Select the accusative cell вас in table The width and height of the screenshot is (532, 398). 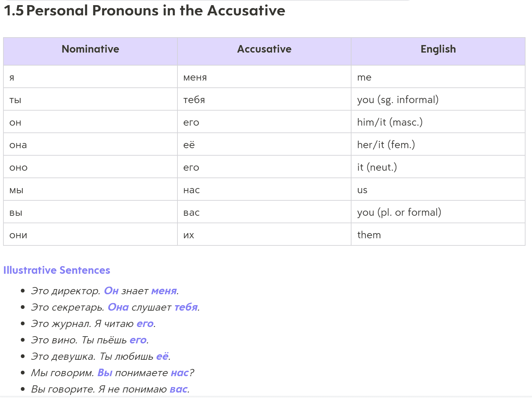click(191, 213)
